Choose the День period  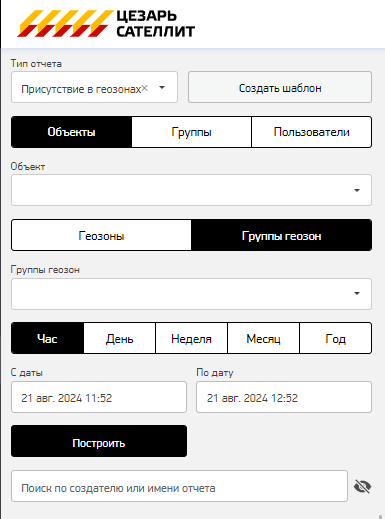click(x=119, y=339)
